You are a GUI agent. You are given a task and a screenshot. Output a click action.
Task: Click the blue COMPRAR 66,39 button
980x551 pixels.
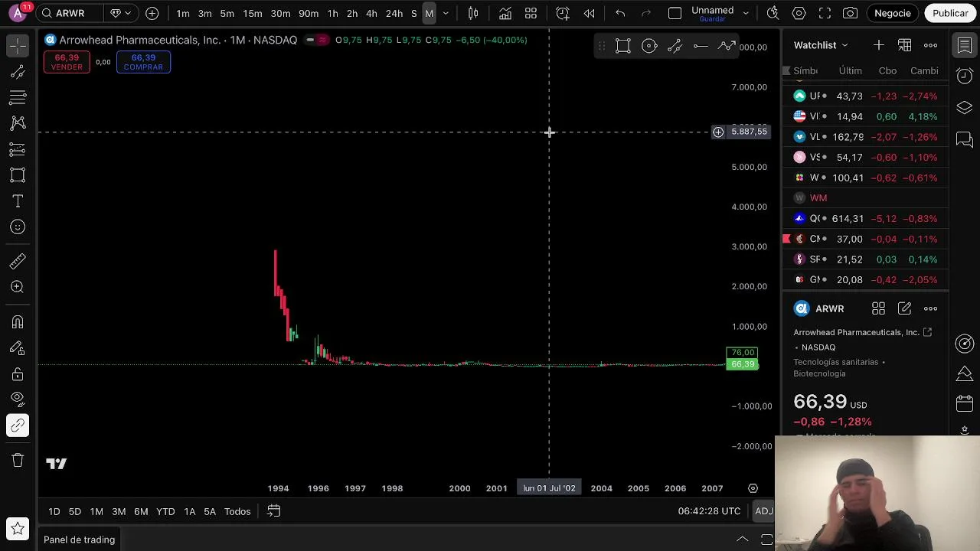click(143, 62)
